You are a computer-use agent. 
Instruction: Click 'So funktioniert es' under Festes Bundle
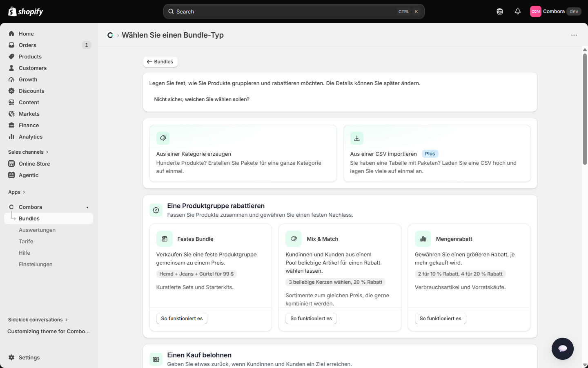(x=182, y=319)
